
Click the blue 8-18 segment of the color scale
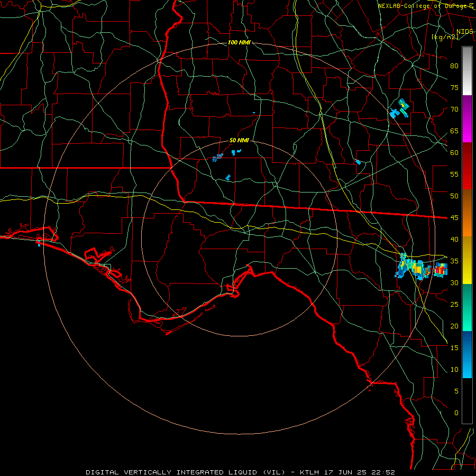pyautogui.click(x=467, y=354)
